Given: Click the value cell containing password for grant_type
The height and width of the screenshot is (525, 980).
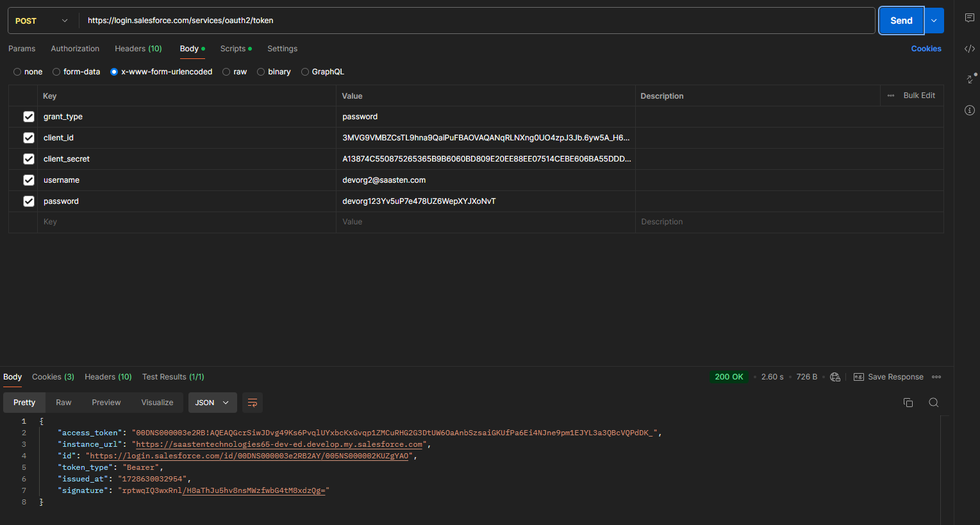Looking at the screenshot, I should 486,117.
